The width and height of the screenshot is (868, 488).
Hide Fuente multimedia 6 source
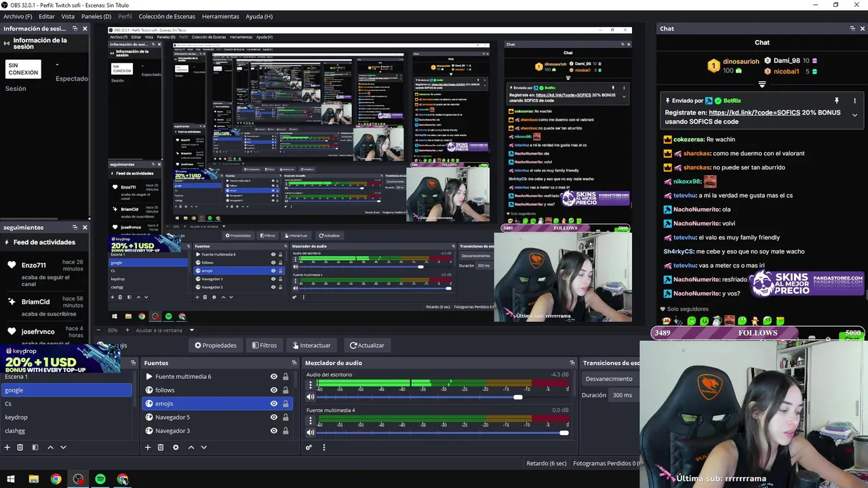pyautogui.click(x=274, y=376)
